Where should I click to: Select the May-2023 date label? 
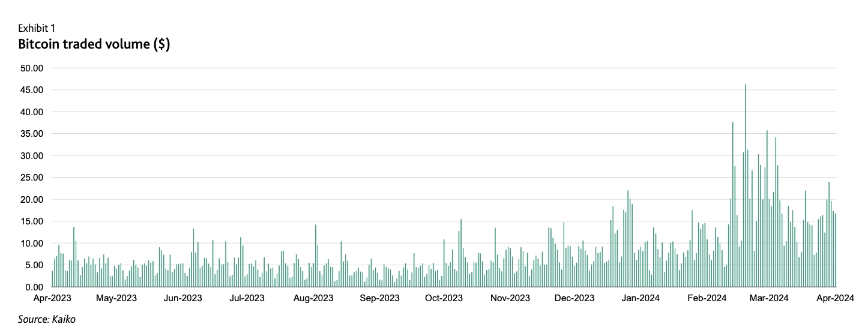(x=116, y=298)
